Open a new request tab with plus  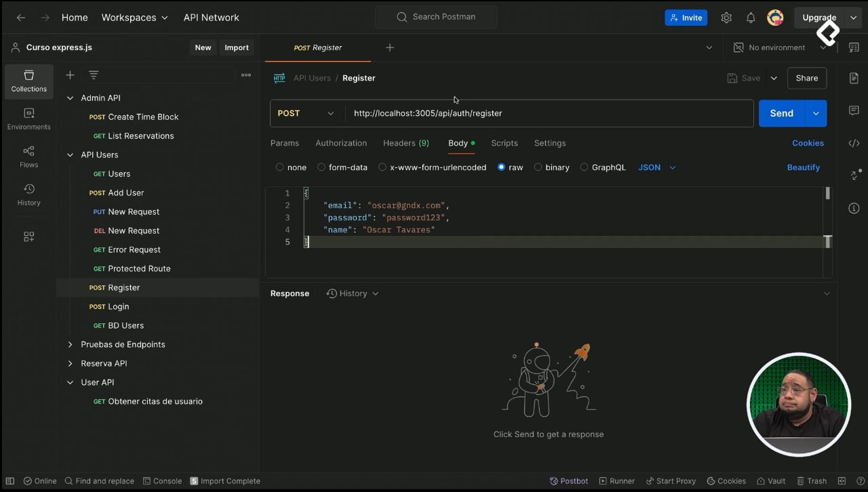(x=389, y=47)
